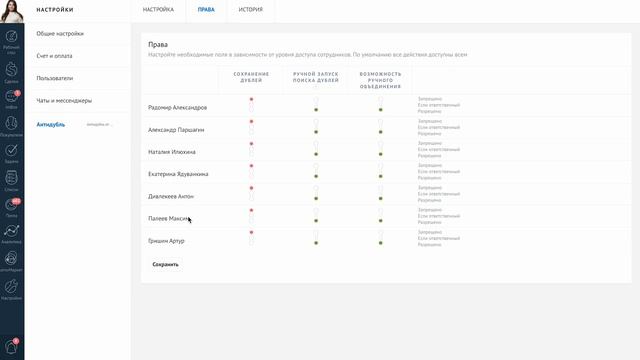Click Если ответственный label in Радомир Александров row

(x=439, y=105)
